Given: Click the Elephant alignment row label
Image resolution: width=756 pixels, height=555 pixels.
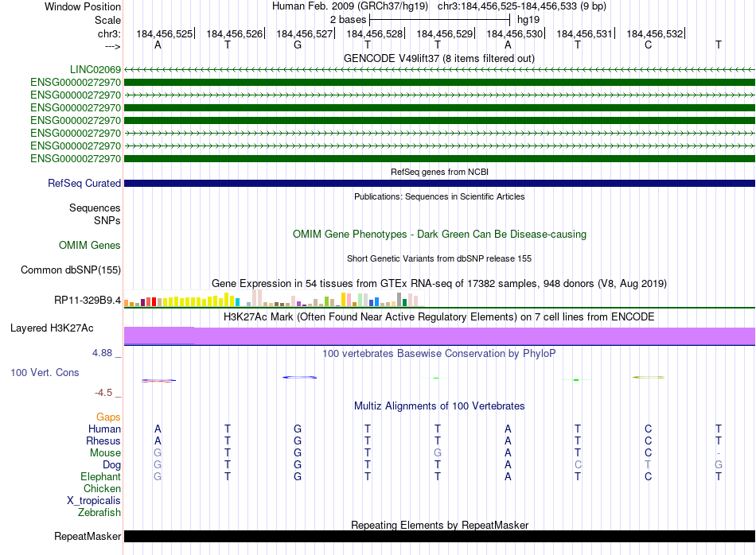Looking at the screenshot, I should point(100,476).
